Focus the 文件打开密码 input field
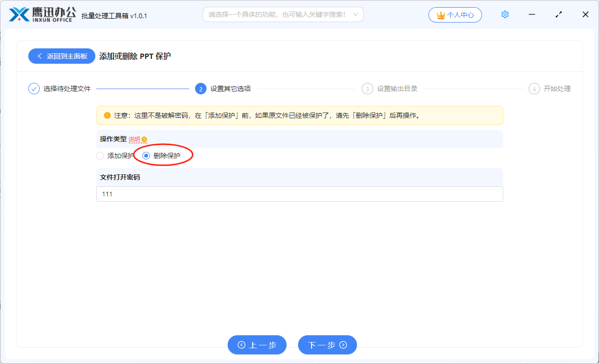The image size is (599, 364). click(x=299, y=194)
